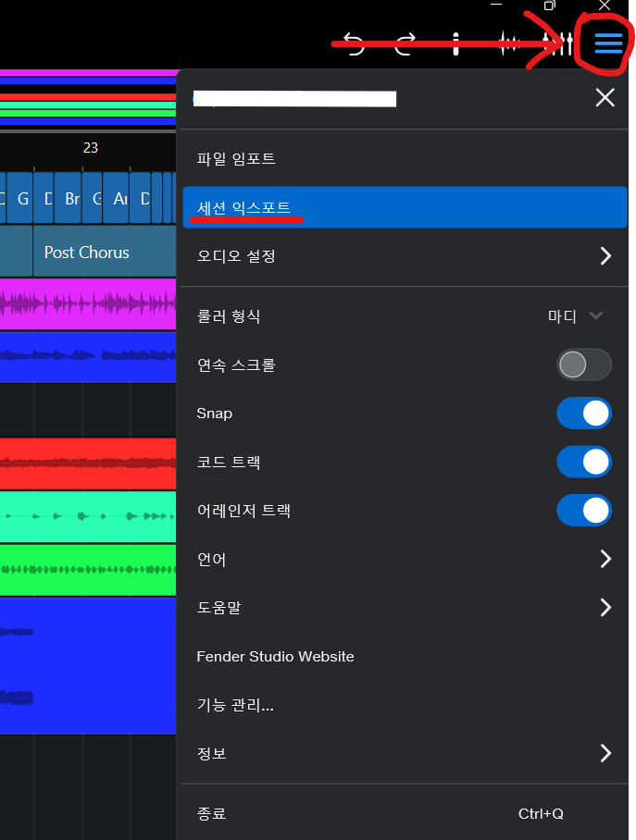This screenshot has height=840, width=636.
Task: Click the undo arrow icon
Action: coord(354,43)
